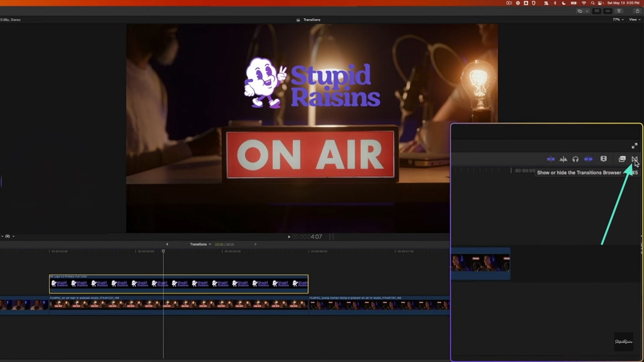Open clip appearance filmstrip icon
This screenshot has width=644, height=362.
603,159
